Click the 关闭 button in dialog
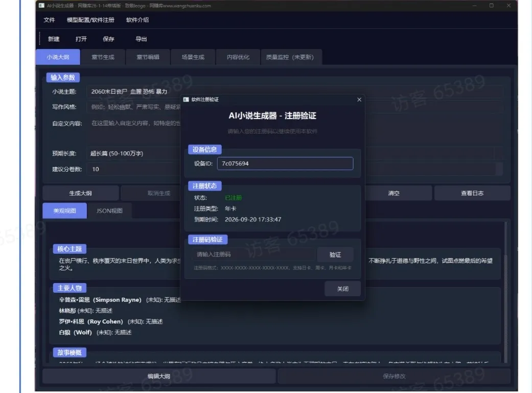Screen dimensions: 532x393 pyautogui.click(x=343, y=289)
